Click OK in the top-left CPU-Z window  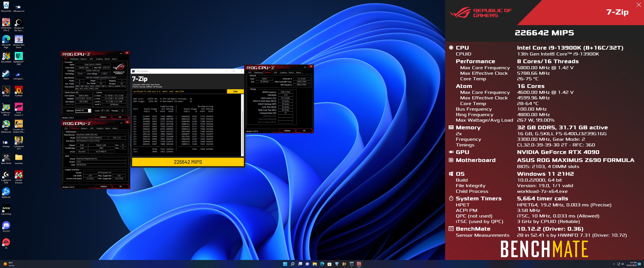[x=120, y=117]
